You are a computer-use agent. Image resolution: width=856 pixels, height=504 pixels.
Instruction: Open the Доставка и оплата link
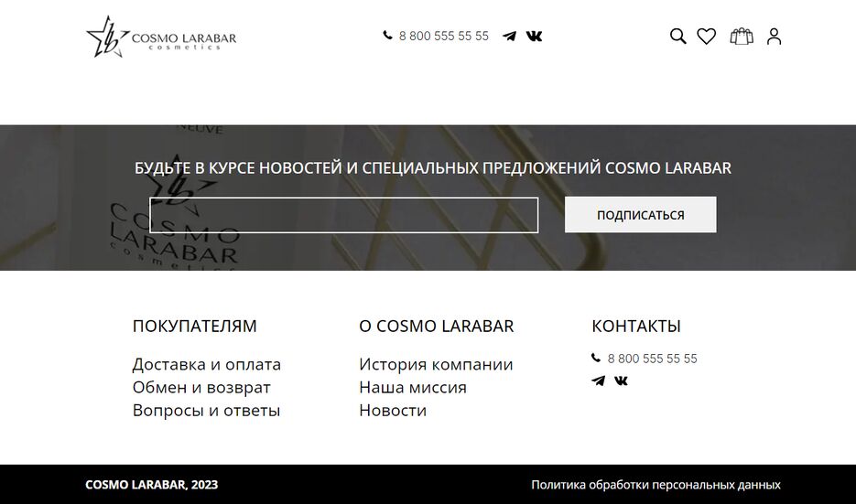click(206, 364)
